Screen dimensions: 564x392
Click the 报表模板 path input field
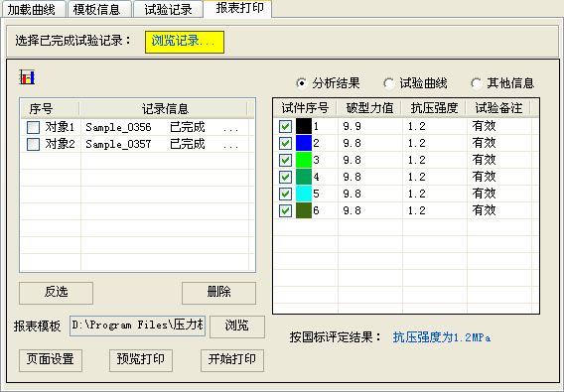click(137, 326)
